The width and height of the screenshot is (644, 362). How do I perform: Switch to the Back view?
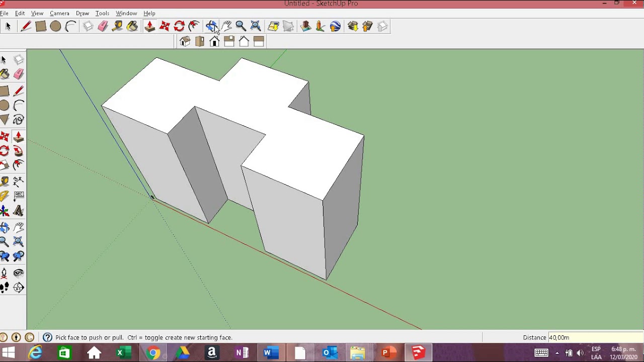(244, 42)
